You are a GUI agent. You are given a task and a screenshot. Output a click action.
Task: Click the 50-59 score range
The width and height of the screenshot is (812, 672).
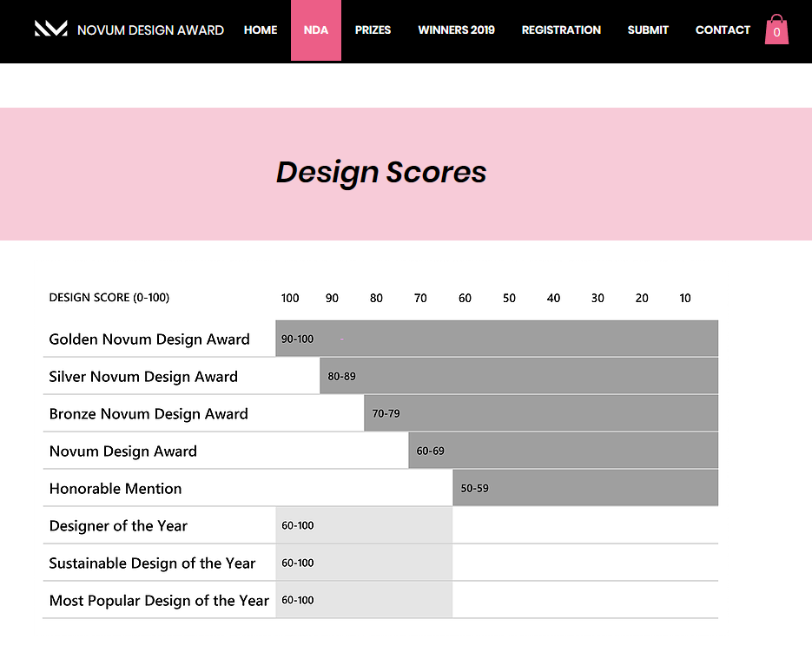click(x=474, y=488)
